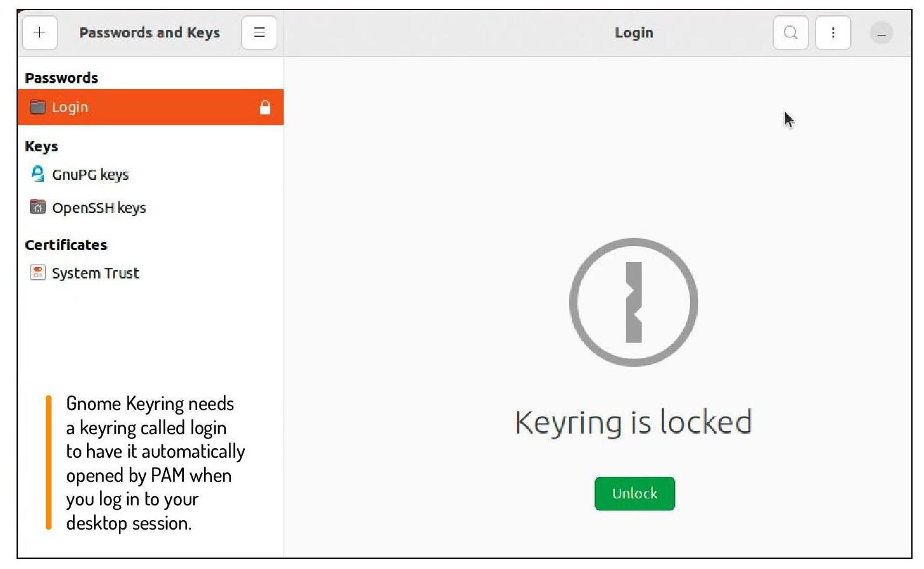Click the plus button to add a new item
The image size is (924, 569).
click(x=39, y=32)
